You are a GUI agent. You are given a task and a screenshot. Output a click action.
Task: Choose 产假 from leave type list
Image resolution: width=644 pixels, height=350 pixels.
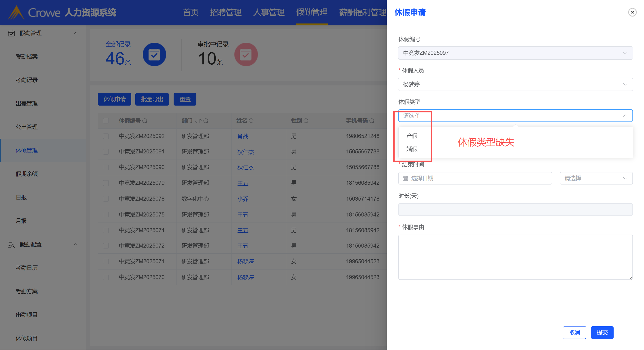pos(412,136)
